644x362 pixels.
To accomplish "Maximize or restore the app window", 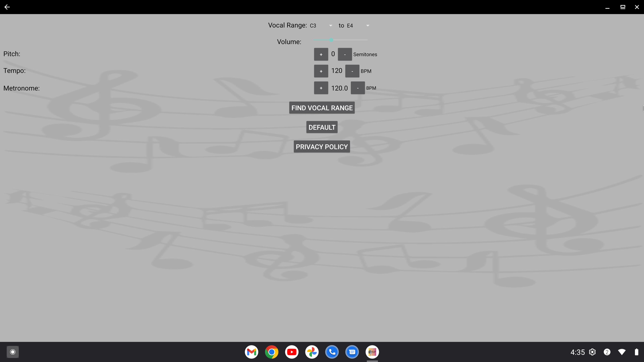I will tap(623, 7).
